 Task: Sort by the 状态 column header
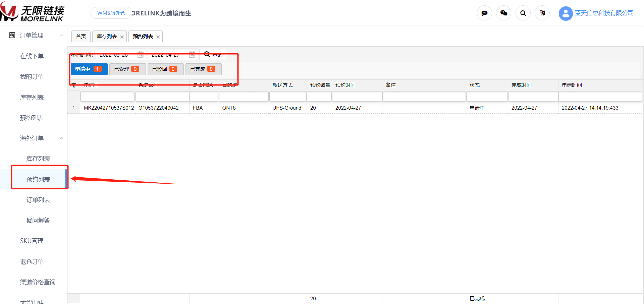[487, 85]
